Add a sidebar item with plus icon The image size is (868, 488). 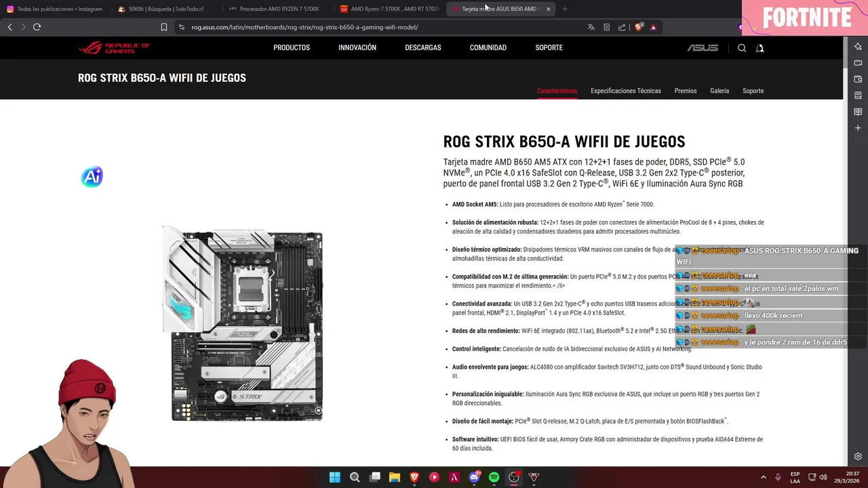click(x=858, y=127)
